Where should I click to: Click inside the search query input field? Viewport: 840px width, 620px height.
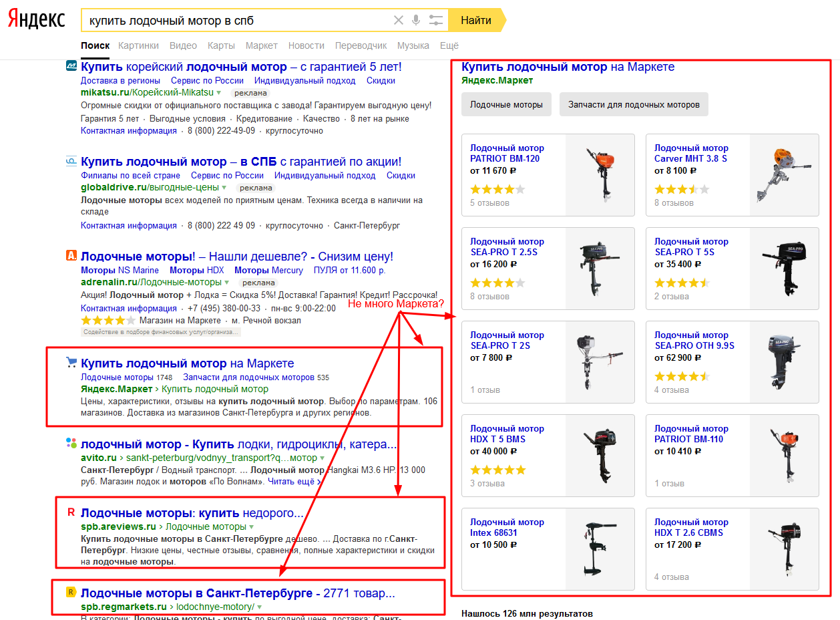[234, 20]
